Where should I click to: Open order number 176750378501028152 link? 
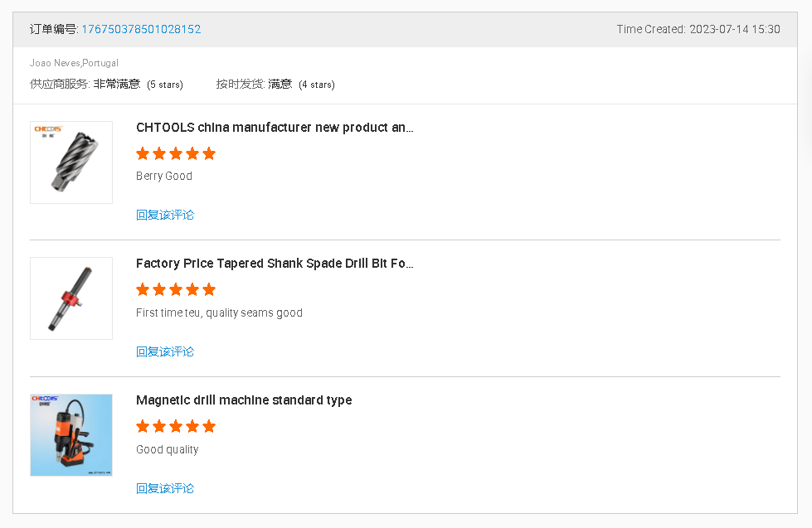coord(141,30)
